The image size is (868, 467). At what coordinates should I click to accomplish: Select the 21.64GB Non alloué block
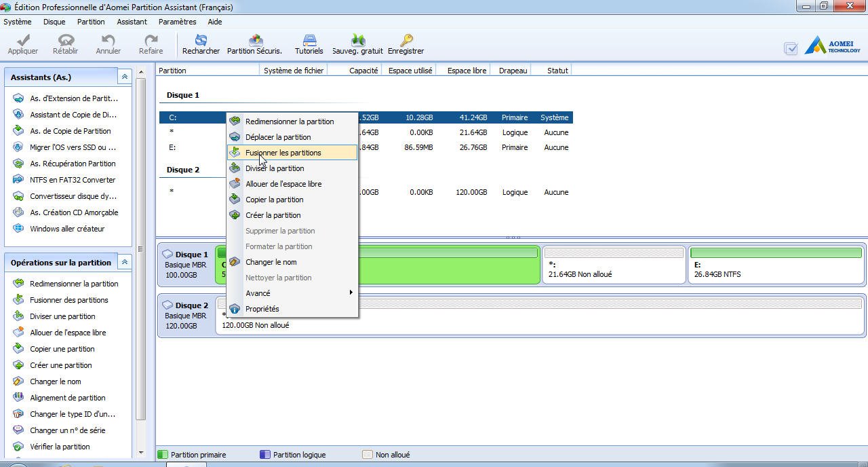coord(614,265)
